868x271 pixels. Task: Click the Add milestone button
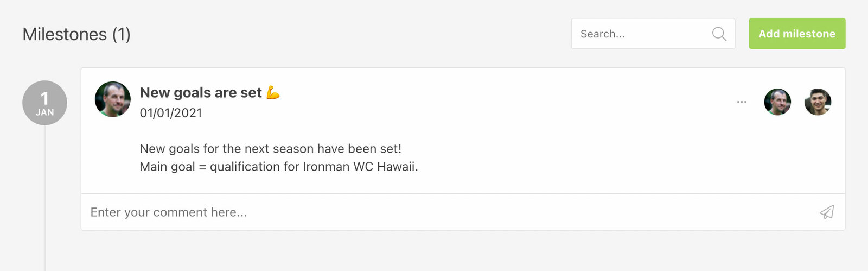(x=797, y=34)
